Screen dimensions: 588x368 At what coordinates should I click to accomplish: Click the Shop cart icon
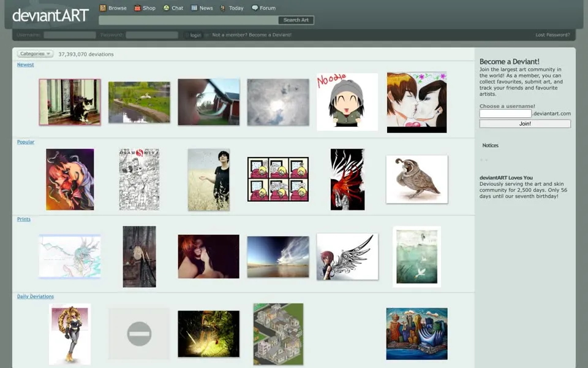(138, 8)
